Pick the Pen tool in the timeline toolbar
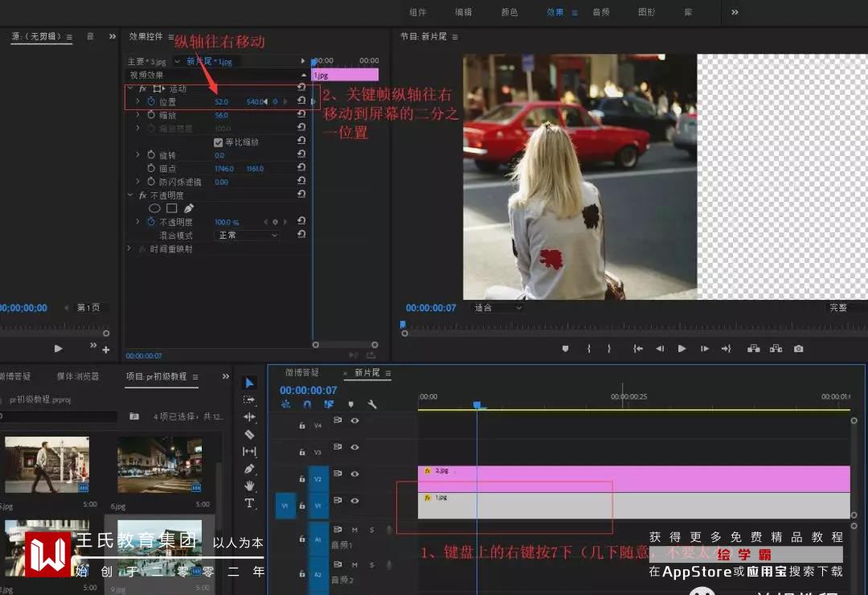 pos(249,469)
